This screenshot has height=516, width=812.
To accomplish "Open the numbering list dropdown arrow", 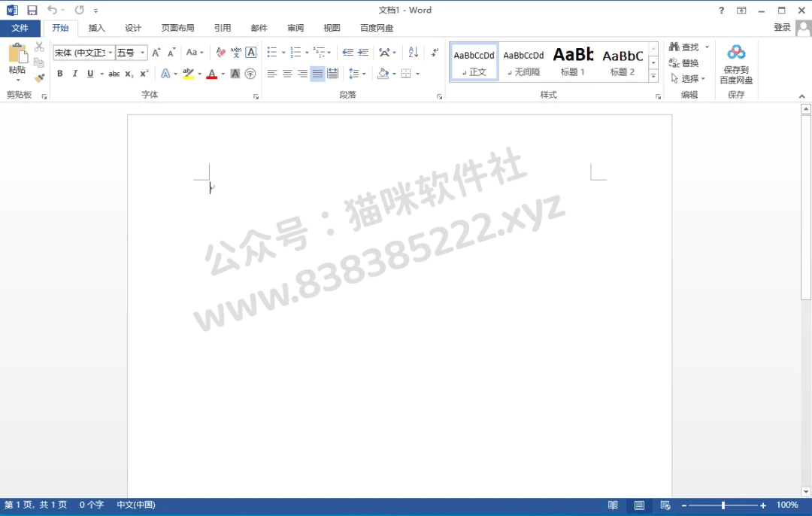I will tap(307, 53).
